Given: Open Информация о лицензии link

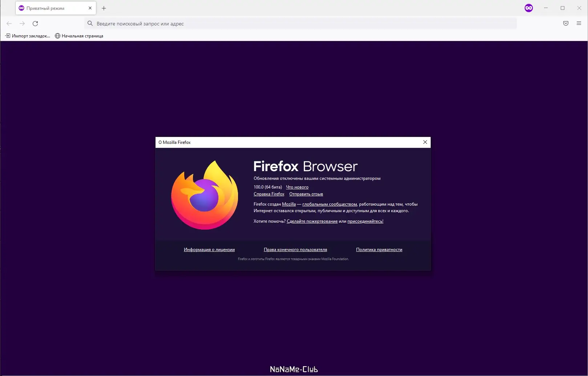Looking at the screenshot, I should [209, 250].
